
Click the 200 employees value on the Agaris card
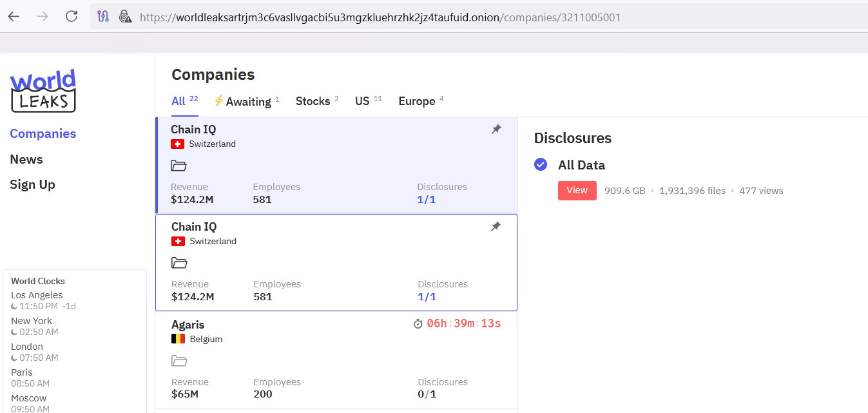pyautogui.click(x=263, y=394)
